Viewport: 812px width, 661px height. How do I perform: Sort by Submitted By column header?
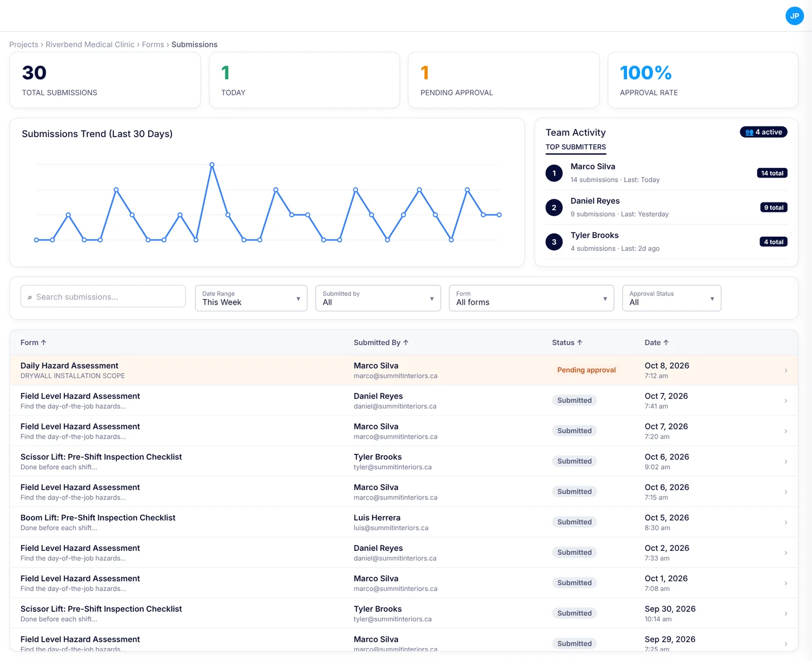381,343
